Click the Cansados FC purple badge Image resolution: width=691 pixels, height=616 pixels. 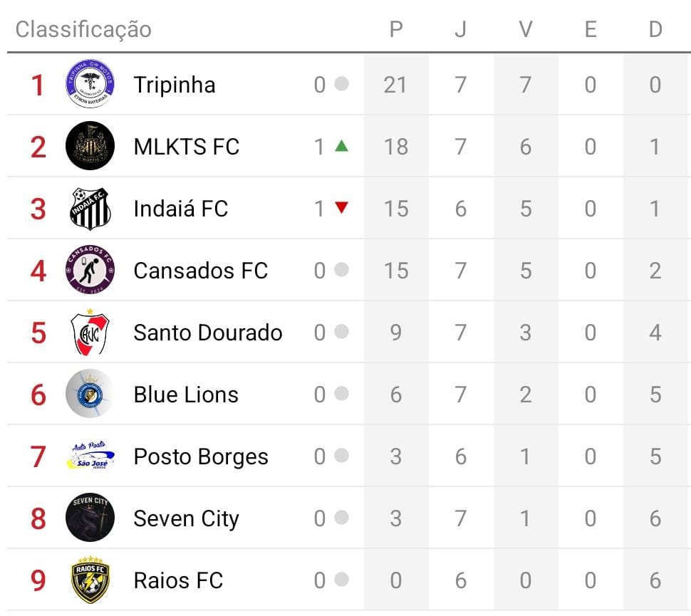coord(90,271)
